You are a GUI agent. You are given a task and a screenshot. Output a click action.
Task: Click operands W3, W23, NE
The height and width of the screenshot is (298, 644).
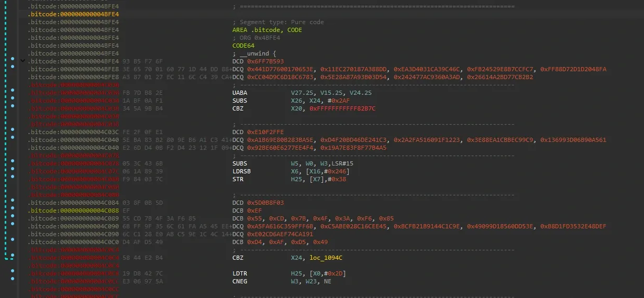[311, 281]
